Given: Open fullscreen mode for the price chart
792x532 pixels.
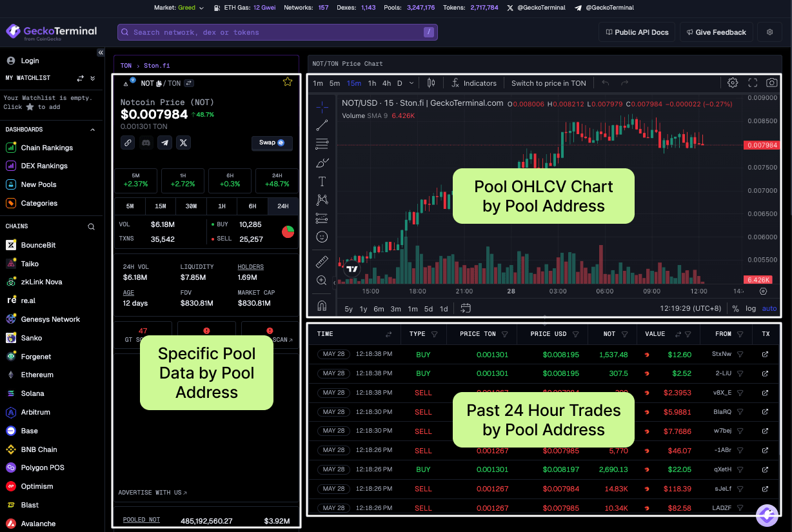Looking at the screenshot, I should click(753, 83).
